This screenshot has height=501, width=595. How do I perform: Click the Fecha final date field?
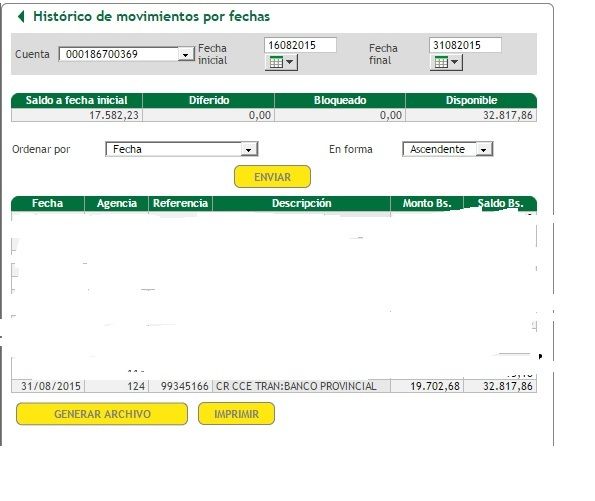tap(465, 45)
